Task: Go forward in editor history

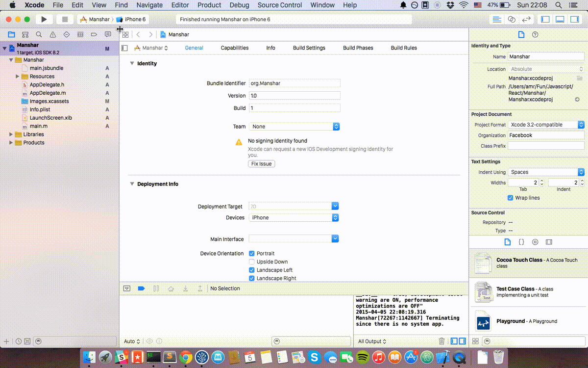Action: point(150,34)
